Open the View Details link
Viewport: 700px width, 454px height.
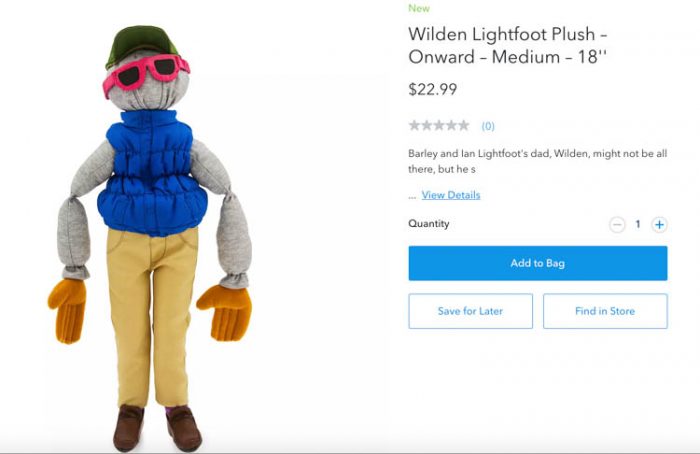click(x=451, y=195)
